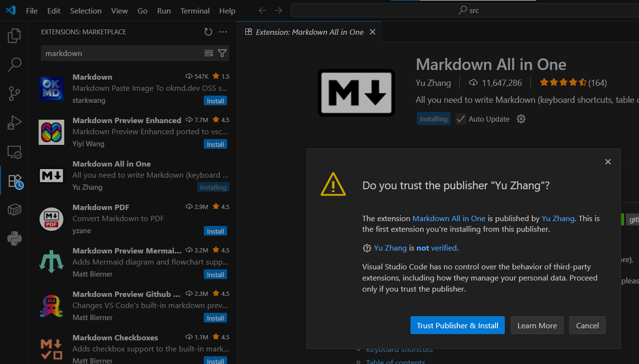Open the extension manage gear menu
Image resolution: width=639 pixels, height=364 pixels.
click(521, 119)
